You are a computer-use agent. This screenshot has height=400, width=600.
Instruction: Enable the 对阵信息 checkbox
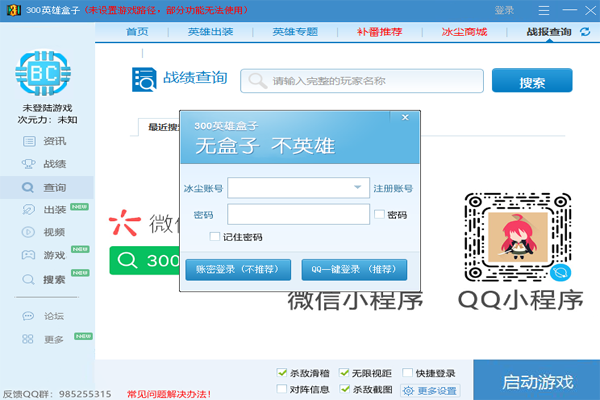282,389
